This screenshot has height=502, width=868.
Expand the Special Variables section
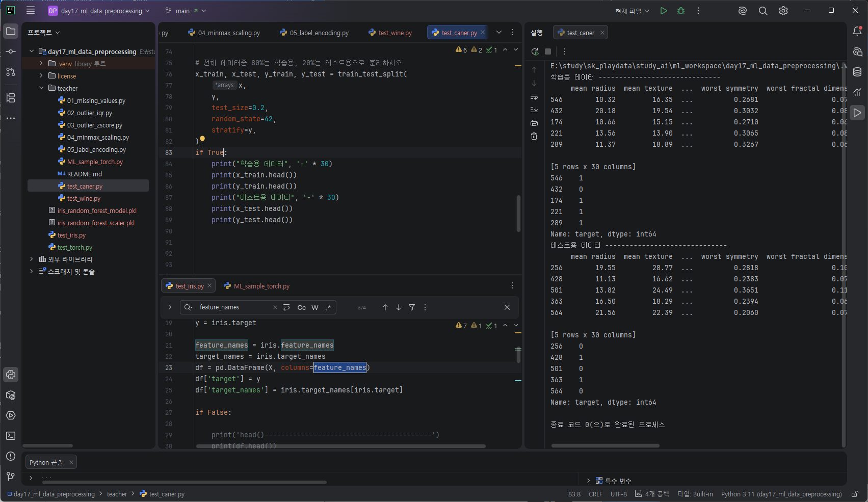click(x=588, y=481)
